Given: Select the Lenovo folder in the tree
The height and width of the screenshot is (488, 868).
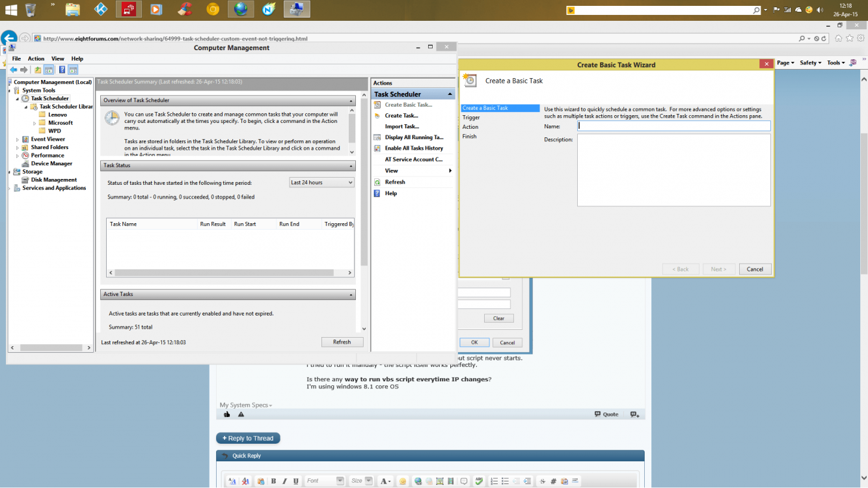Looking at the screenshot, I should point(57,115).
